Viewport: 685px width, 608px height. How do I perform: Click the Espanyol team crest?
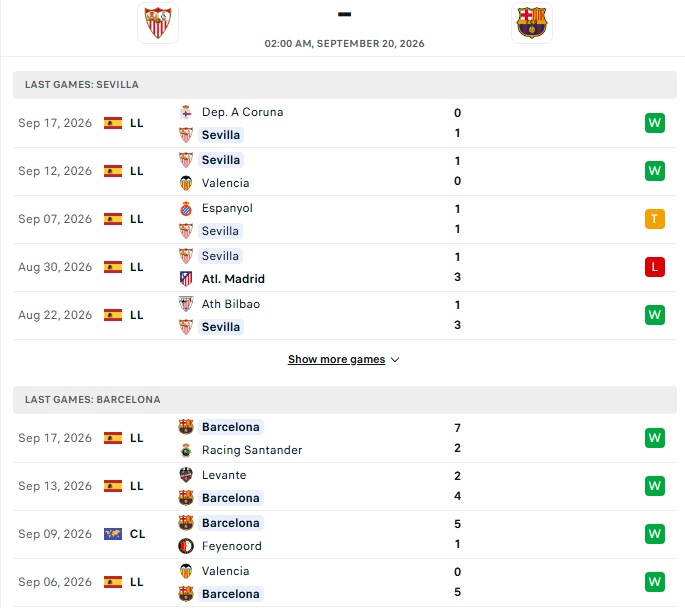tap(186, 208)
